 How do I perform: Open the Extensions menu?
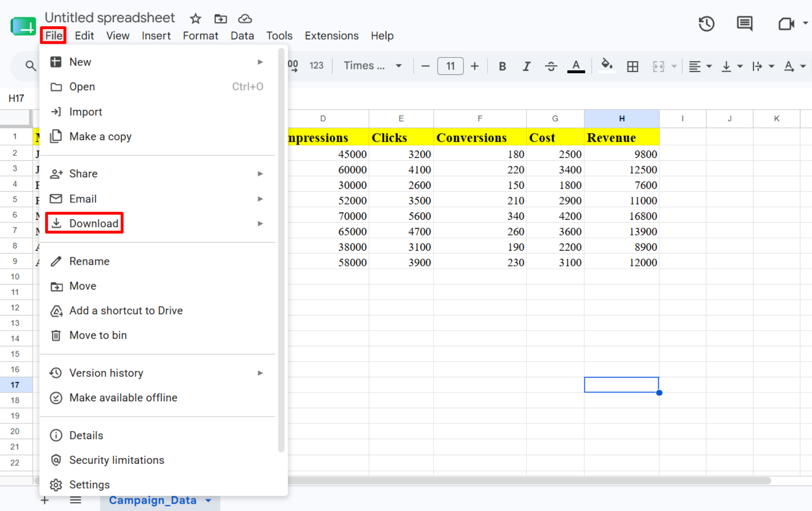(x=331, y=36)
